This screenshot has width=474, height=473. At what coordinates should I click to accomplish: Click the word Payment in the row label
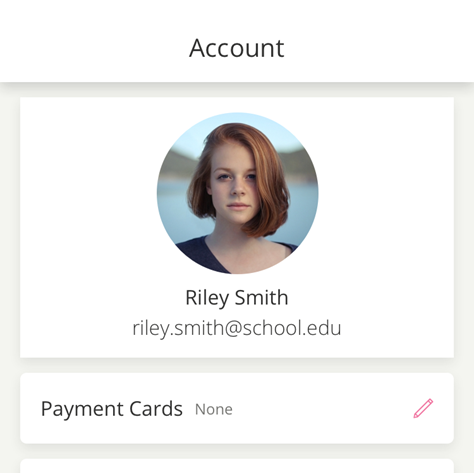(82, 410)
